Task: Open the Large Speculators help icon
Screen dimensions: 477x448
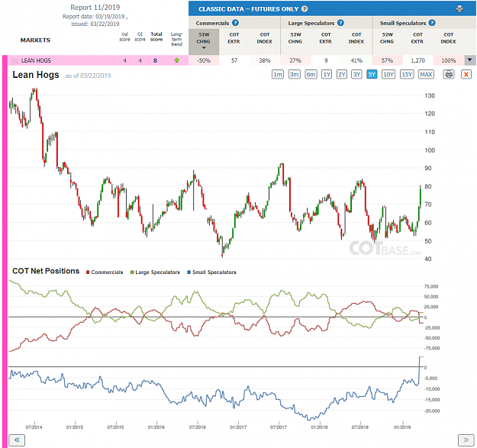Action: 340,23
